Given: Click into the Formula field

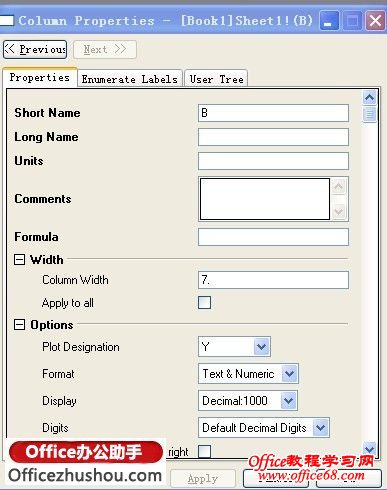Looking at the screenshot, I should 273,237.
